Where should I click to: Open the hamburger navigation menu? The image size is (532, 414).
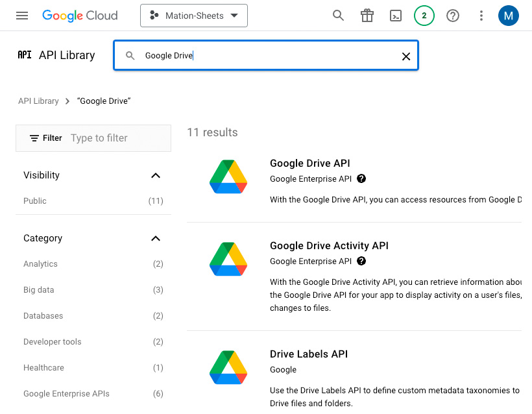coord(22,16)
